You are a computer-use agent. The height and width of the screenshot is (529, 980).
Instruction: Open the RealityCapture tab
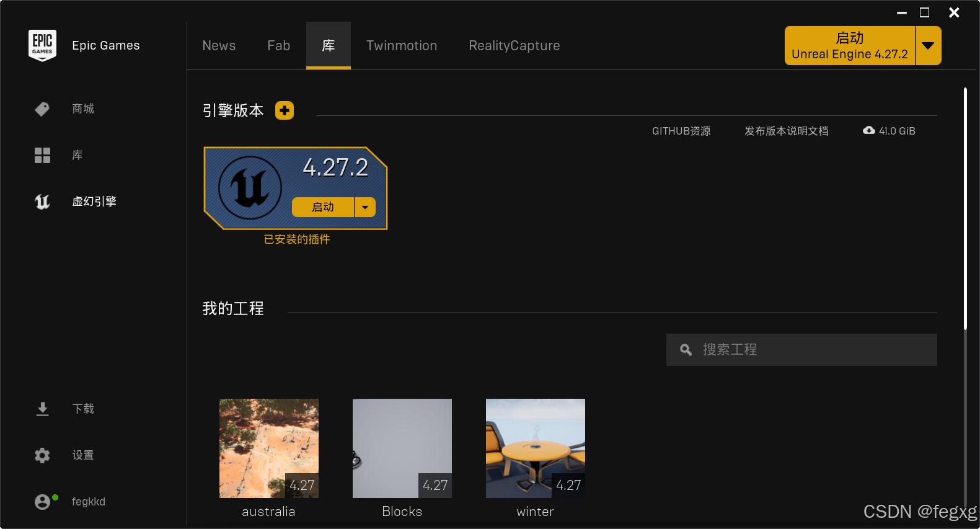[514, 46]
